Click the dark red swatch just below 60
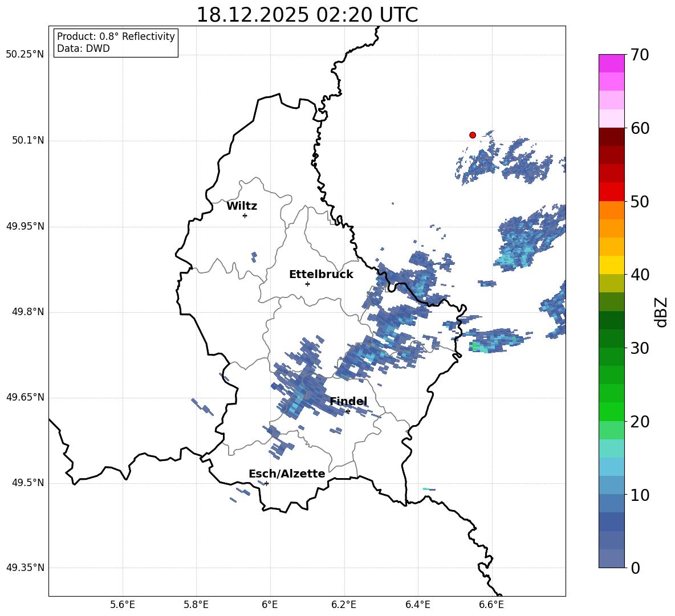675x616 pixels. [611, 137]
